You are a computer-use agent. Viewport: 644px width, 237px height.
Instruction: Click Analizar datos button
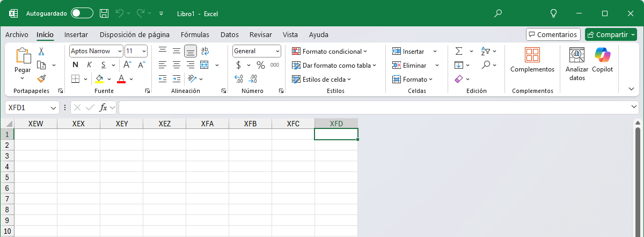pyautogui.click(x=577, y=64)
